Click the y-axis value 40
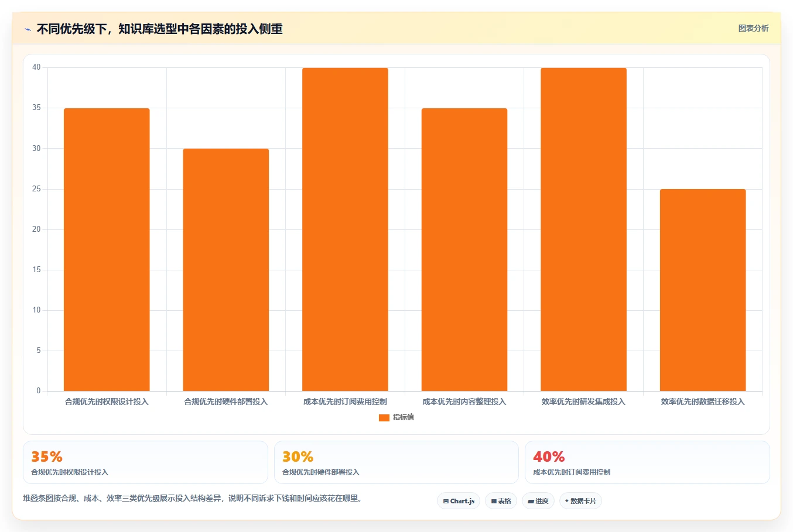The image size is (793, 532). [x=36, y=67]
